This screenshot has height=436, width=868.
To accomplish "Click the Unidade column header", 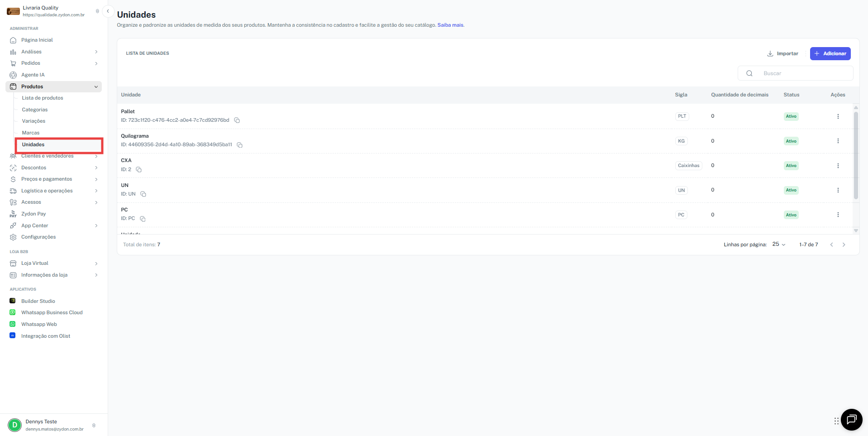I will [131, 95].
